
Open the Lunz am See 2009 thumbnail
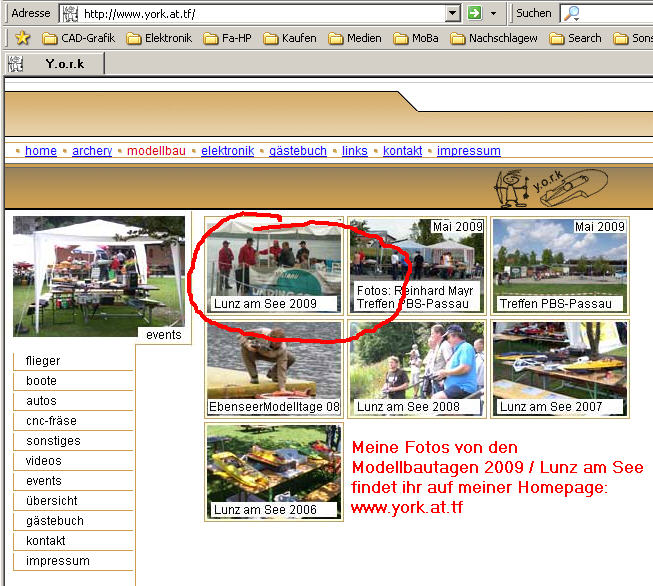coord(274,266)
